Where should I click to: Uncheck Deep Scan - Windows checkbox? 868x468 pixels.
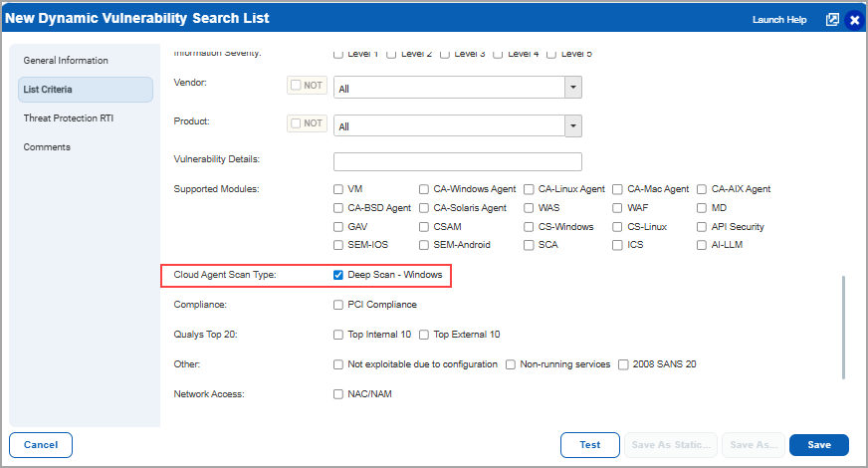tap(338, 275)
